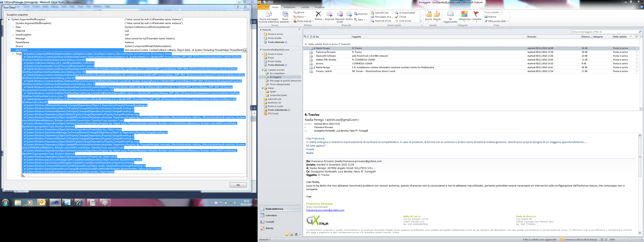Toggle follow-up flag on Macecraft Software message
Viewport: 644px width, 242px height.
pos(637,56)
